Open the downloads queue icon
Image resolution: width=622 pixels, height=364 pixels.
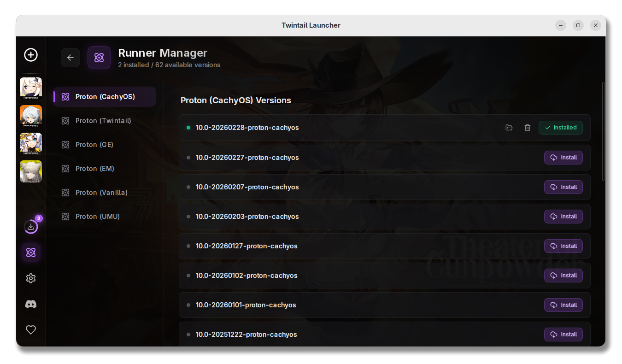pos(31,226)
